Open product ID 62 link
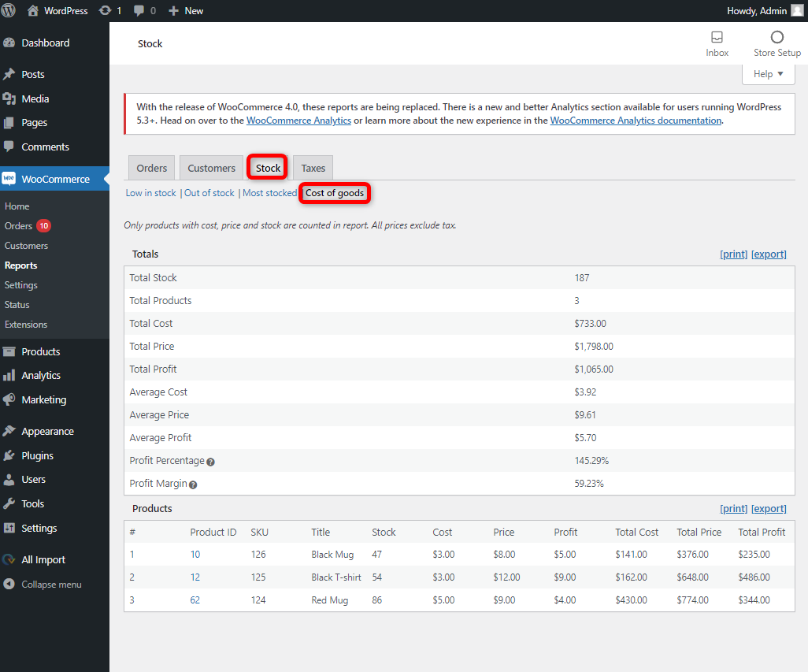Image resolution: width=808 pixels, height=672 pixels. (195, 600)
